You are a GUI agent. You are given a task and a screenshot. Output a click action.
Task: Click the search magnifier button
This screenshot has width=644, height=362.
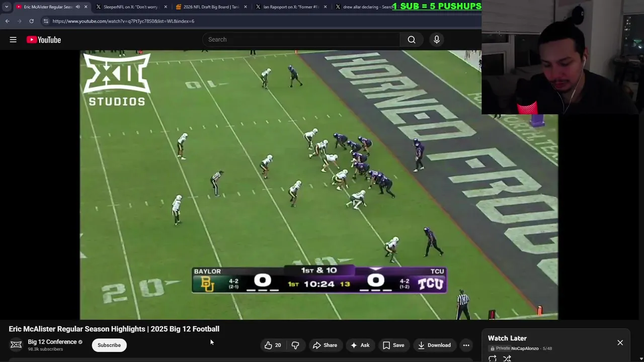coord(412,40)
